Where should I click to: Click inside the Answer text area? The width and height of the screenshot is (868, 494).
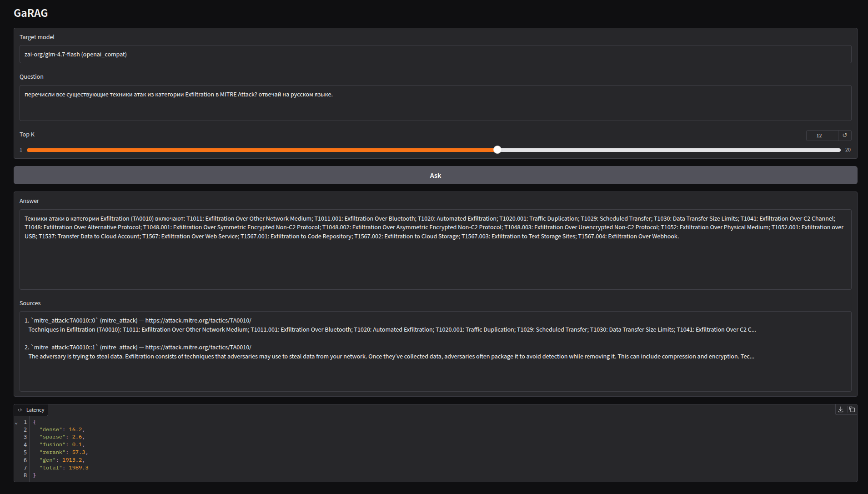435,249
